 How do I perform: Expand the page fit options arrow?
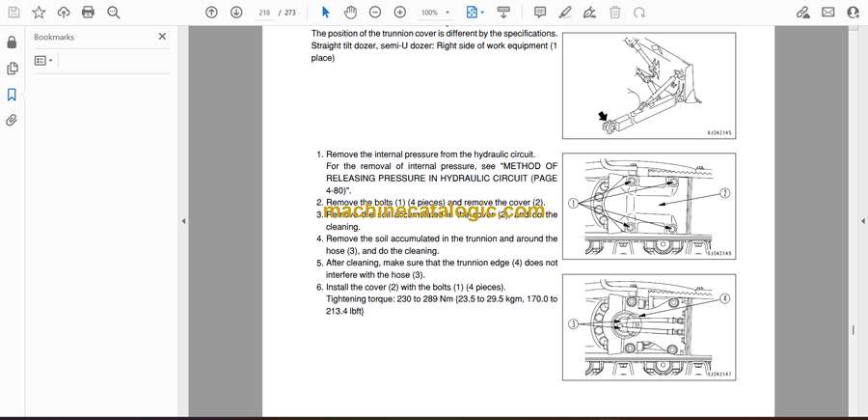point(483,13)
